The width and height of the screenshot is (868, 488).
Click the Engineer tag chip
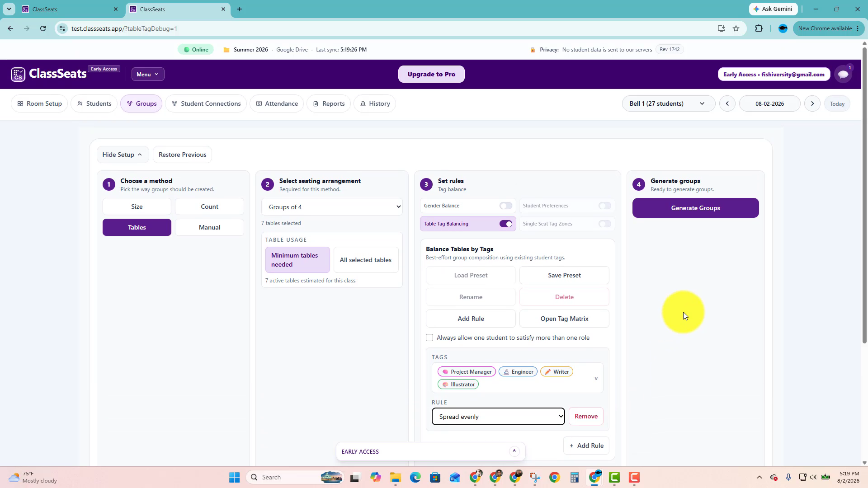518,372
